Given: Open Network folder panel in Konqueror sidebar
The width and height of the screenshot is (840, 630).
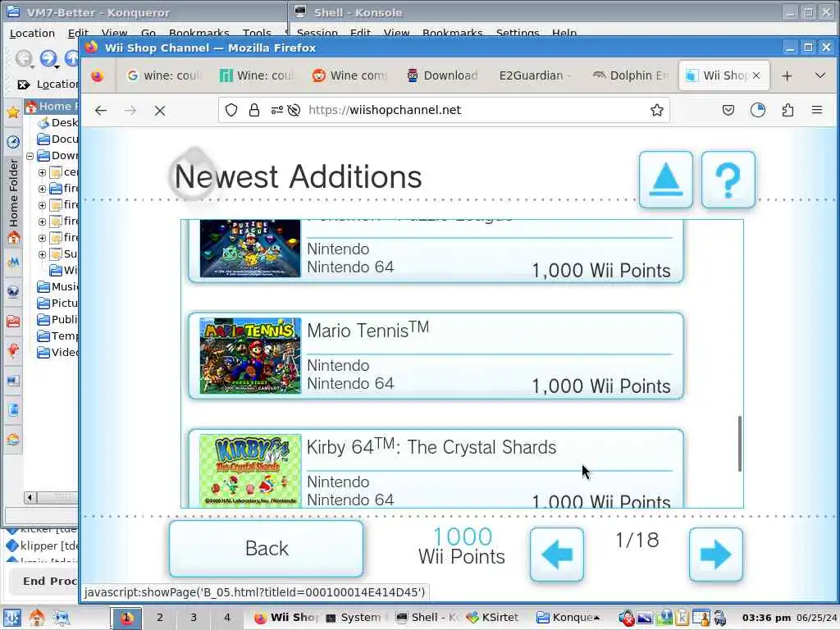Looking at the screenshot, I should click(x=13, y=291).
